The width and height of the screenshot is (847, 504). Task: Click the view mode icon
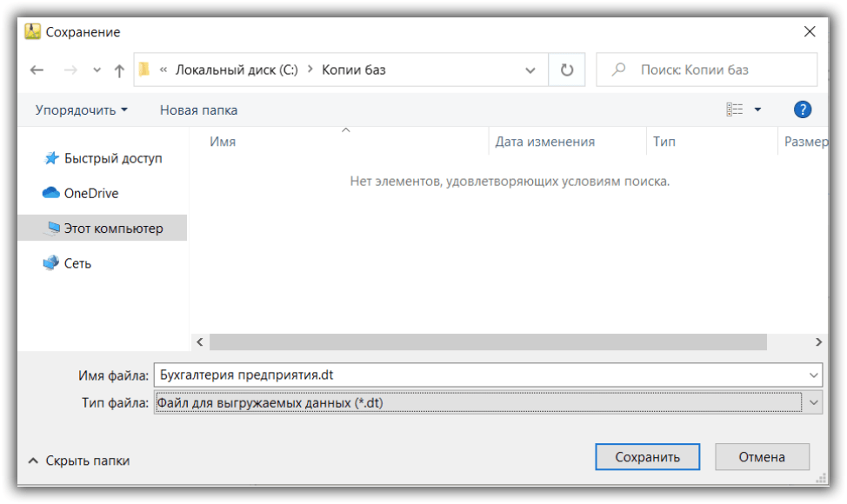[x=735, y=109]
